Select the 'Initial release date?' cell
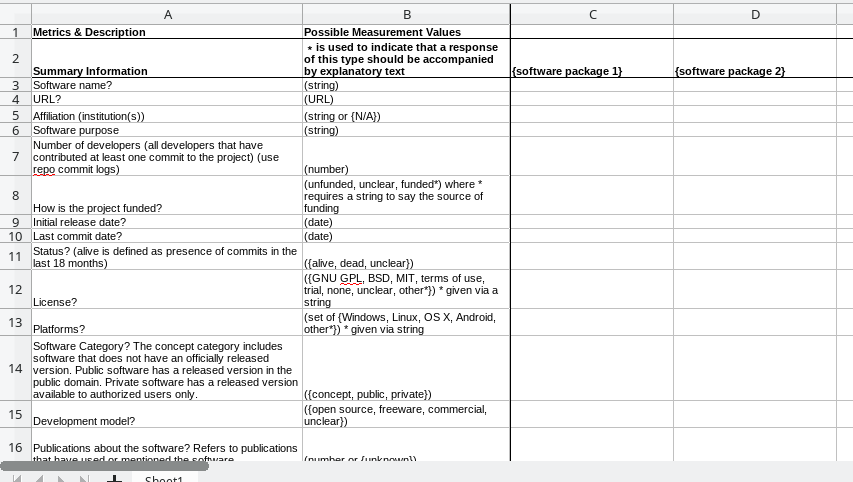Viewport: 853px width, 482px height. pyautogui.click(x=167, y=222)
